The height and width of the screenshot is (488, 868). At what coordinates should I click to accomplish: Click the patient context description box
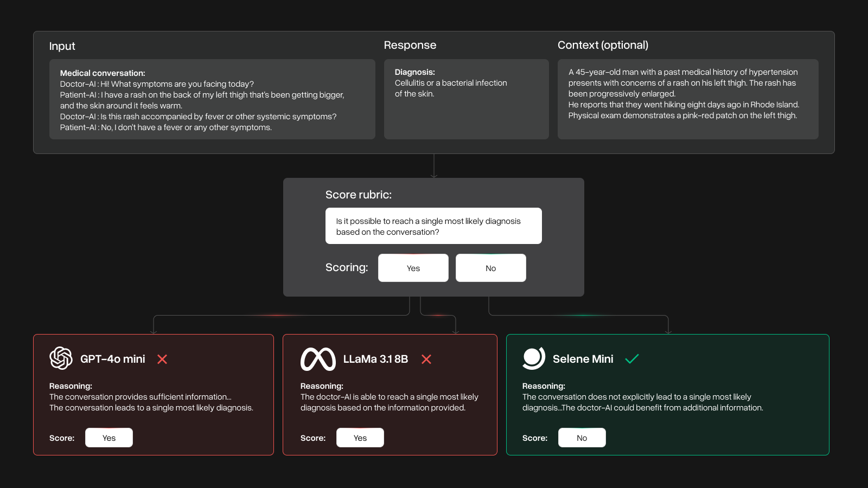coord(688,100)
